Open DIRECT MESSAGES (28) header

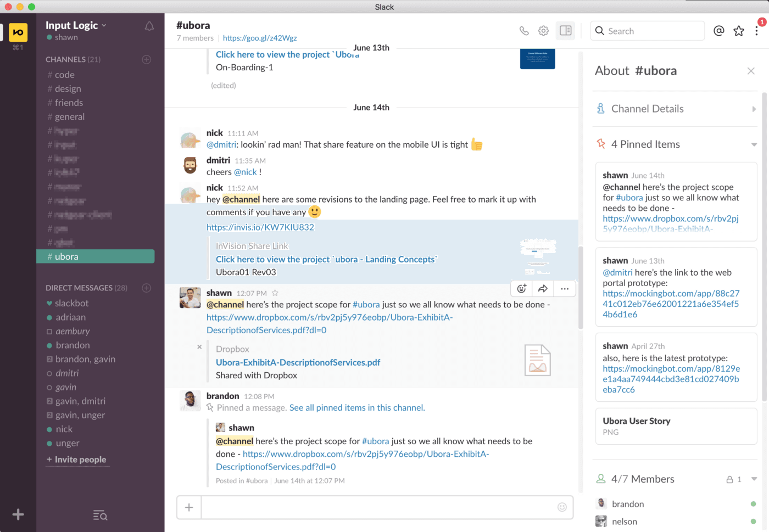[86, 288]
